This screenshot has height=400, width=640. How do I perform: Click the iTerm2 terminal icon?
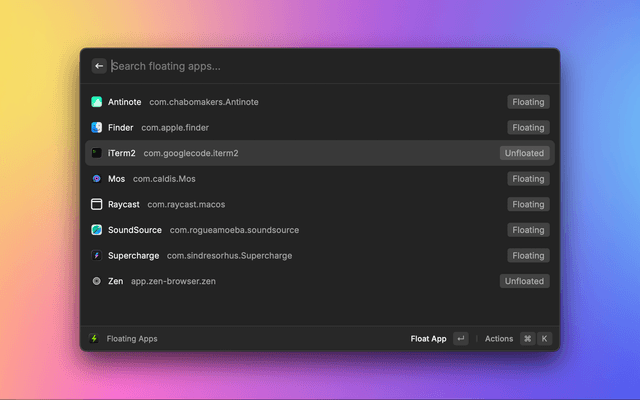tap(96, 153)
